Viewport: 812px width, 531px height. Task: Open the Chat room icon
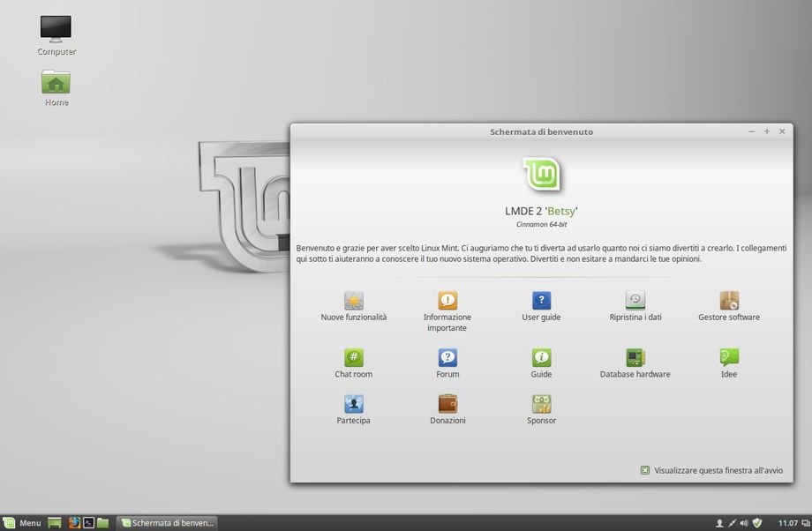coord(354,358)
